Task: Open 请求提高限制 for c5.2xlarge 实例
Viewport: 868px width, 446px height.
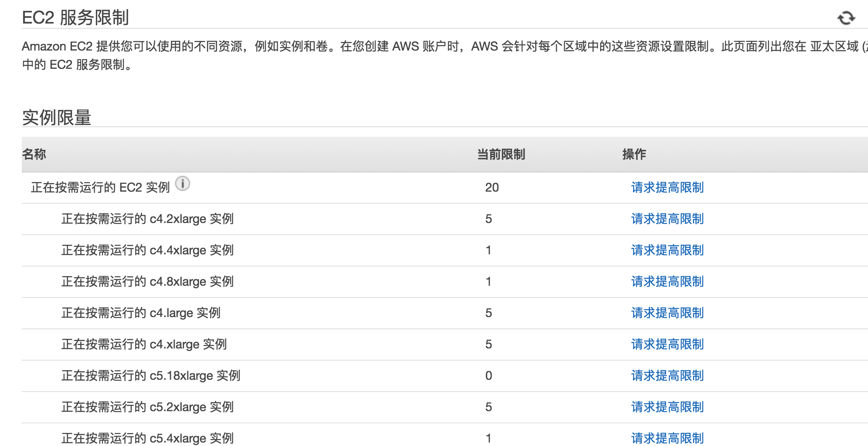Action: point(668,407)
